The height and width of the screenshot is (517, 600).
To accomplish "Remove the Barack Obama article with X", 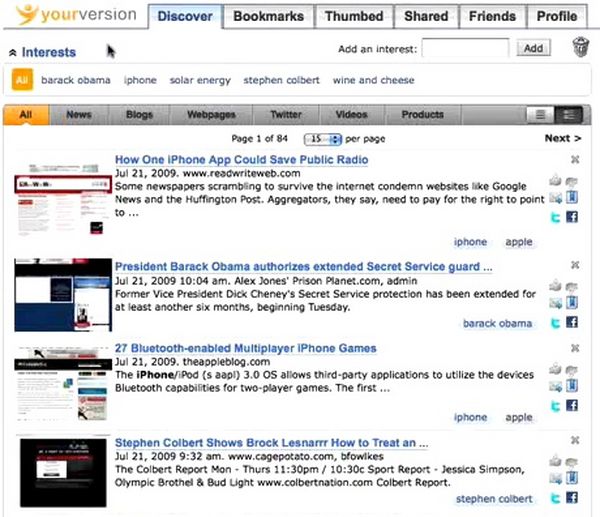I will pos(575,265).
